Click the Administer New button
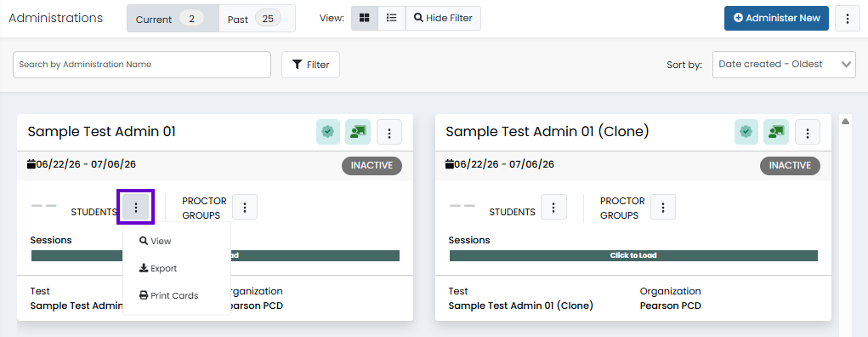 click(x=776, y=18)
